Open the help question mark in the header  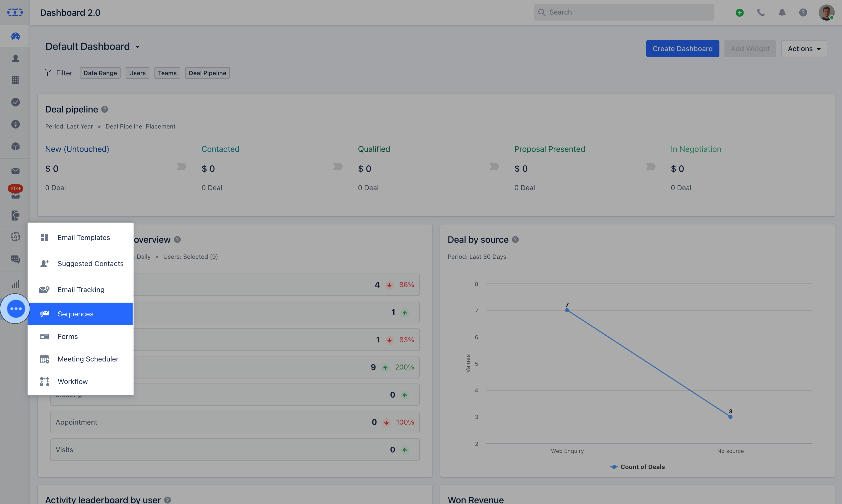[803, 13]
